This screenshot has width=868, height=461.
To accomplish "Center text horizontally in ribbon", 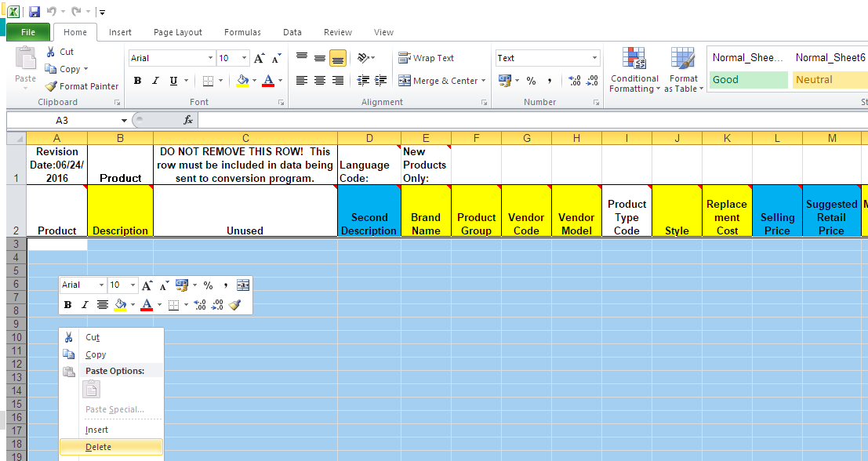I will (x=320, y=81).
